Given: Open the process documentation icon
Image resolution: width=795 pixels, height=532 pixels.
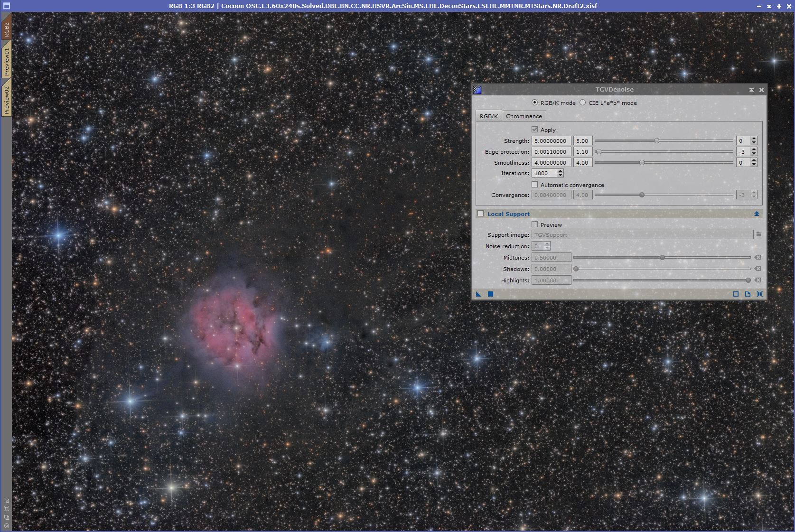Looking at the screenshot, I should [x=748, y=294].
